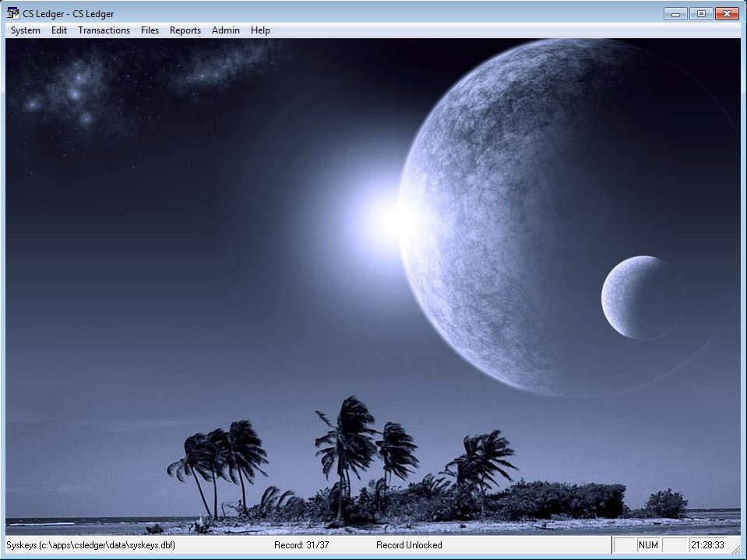Open the Transactions menu

coord(104,30)
